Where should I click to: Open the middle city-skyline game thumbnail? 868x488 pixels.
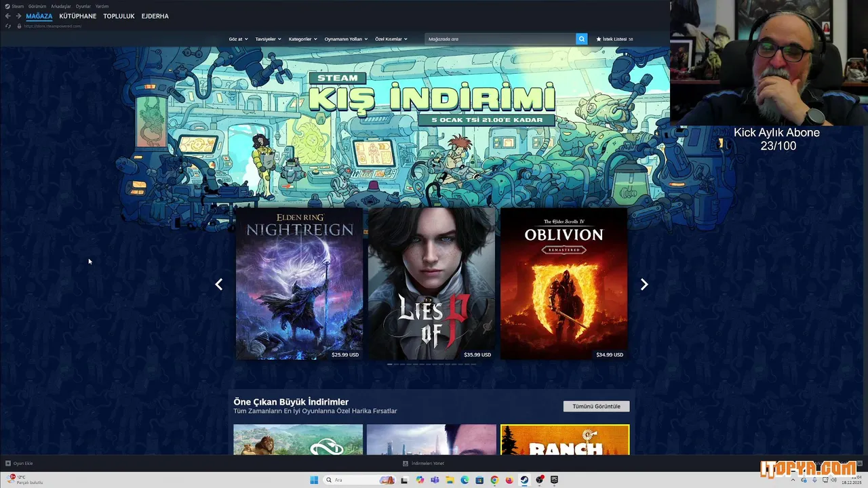point(431,439)
